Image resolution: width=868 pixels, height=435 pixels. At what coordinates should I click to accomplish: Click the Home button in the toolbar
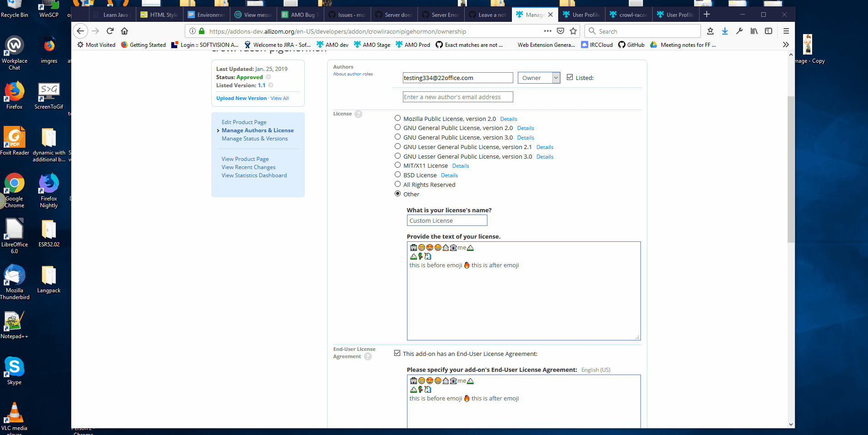coord(124,31)
